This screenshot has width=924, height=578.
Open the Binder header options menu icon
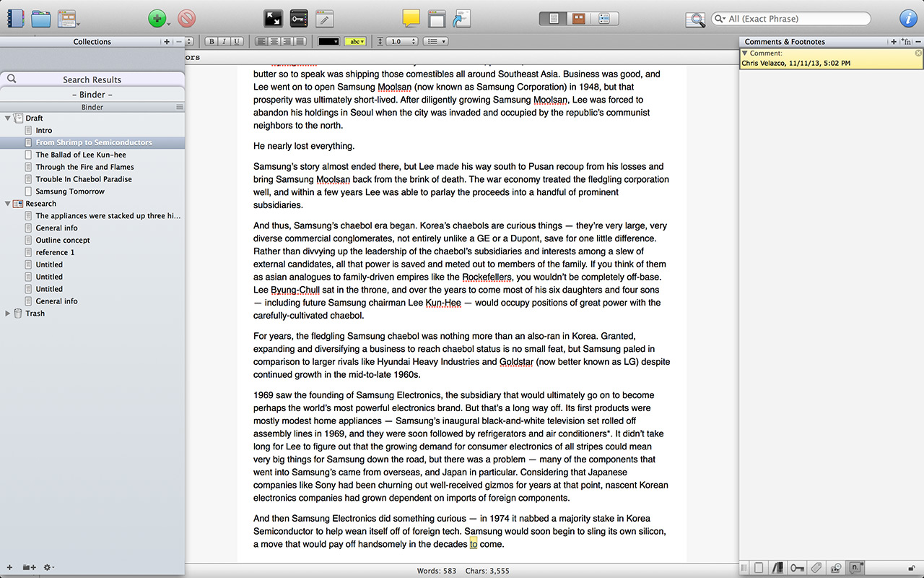coord(180,107)
